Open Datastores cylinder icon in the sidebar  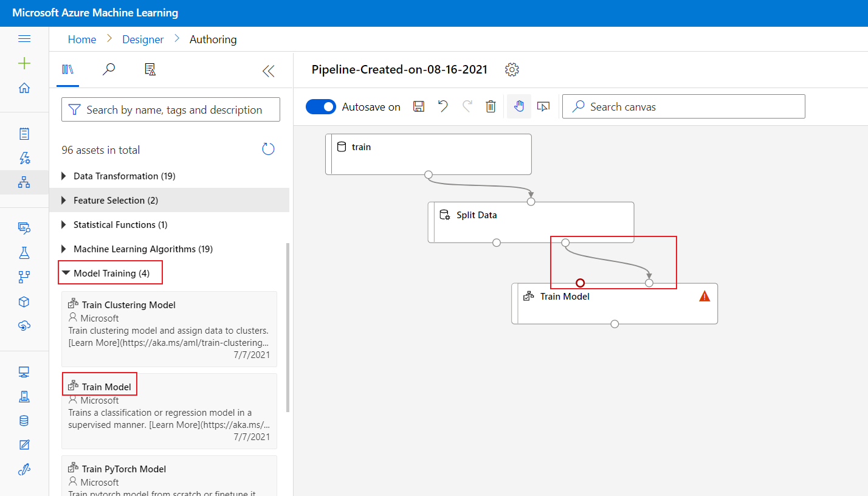pos(24,421)
